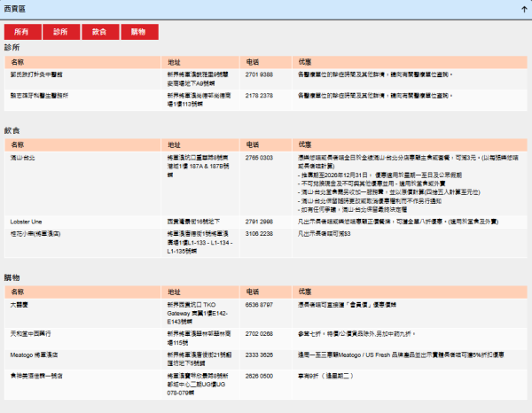
Task: Click the Lobster Une restaurant name
Action: 26,222
